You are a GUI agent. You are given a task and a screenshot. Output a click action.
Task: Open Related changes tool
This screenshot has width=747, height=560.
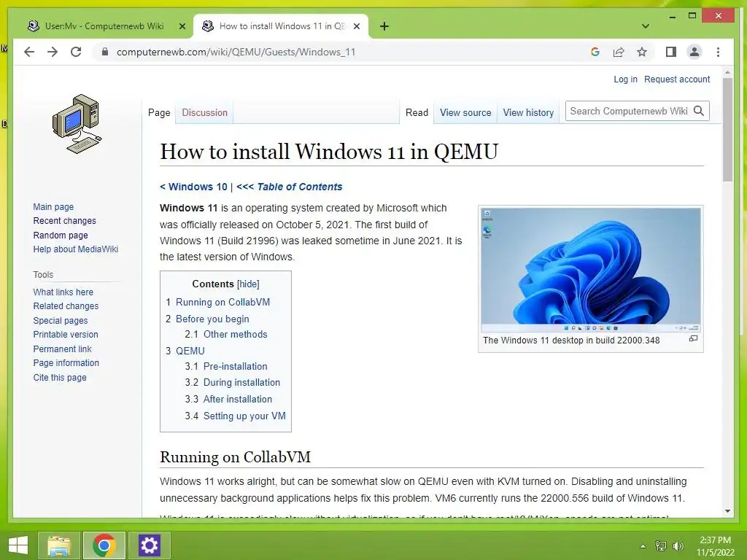[x=66, y=306]
